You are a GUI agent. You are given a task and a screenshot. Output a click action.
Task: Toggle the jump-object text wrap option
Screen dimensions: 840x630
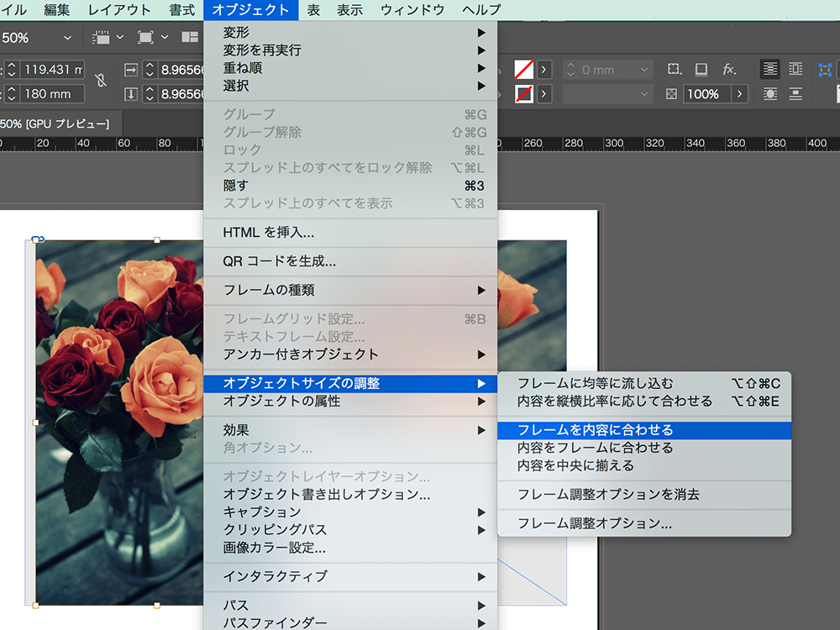coord(795,93)
